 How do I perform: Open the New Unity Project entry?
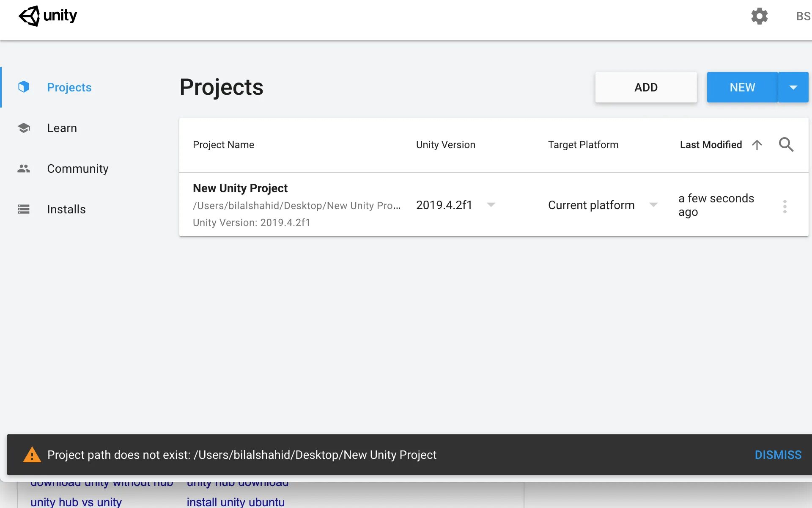[x=240, y=188]
